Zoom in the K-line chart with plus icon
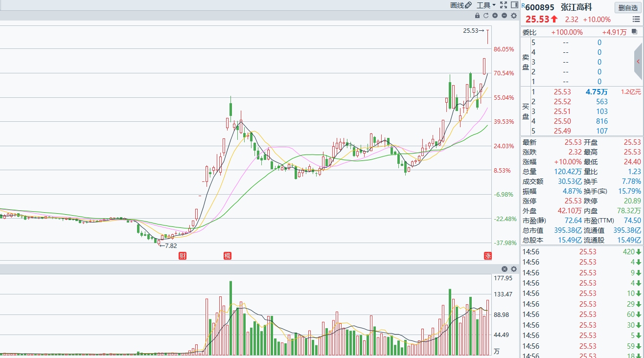The image size is (644, 358). (495, 16)
